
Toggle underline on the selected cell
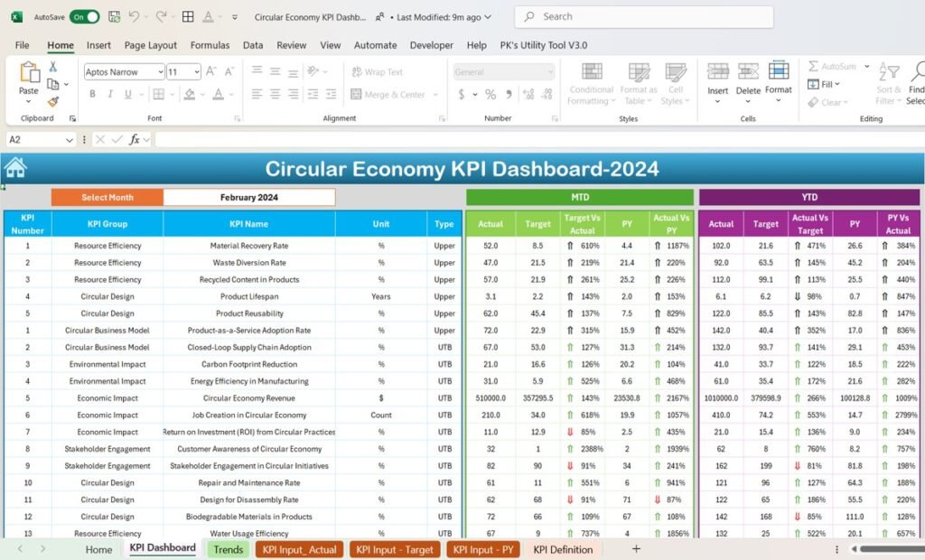(127, 94)
